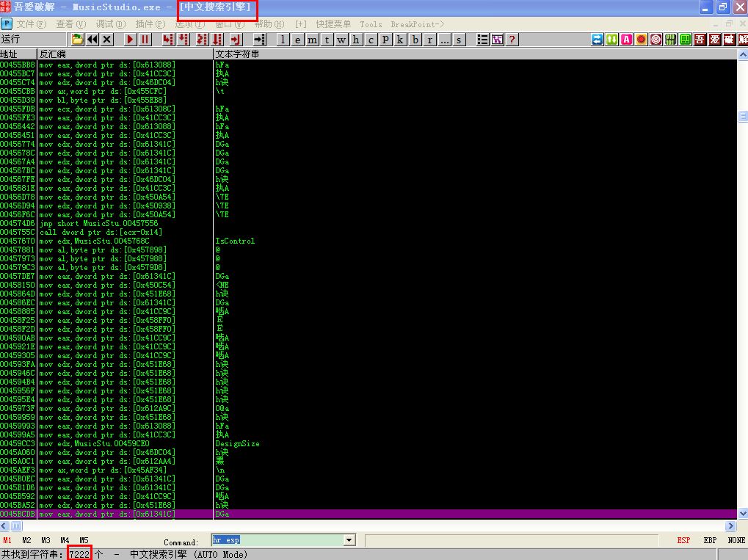The height and width of the screenshot is (560, 748).
Task: Open Threads window with 't' button
Action: (327, 40)
